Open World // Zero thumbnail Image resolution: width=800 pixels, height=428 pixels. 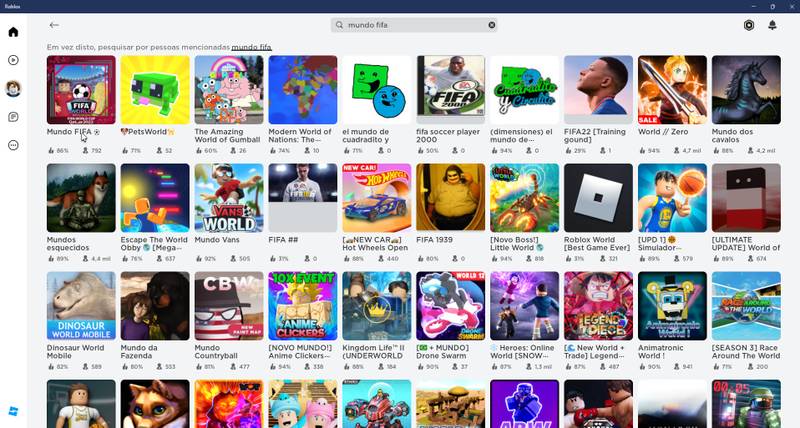[x=672, y=90]
